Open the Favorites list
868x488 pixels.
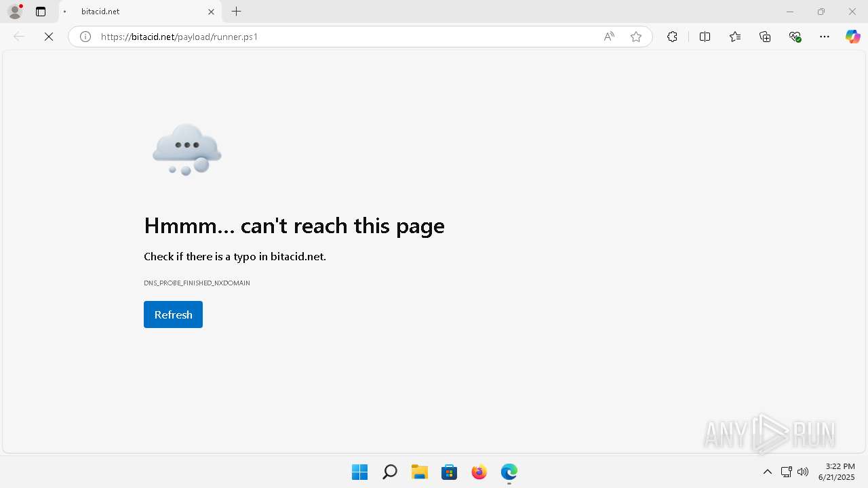(x=735, y=37)
